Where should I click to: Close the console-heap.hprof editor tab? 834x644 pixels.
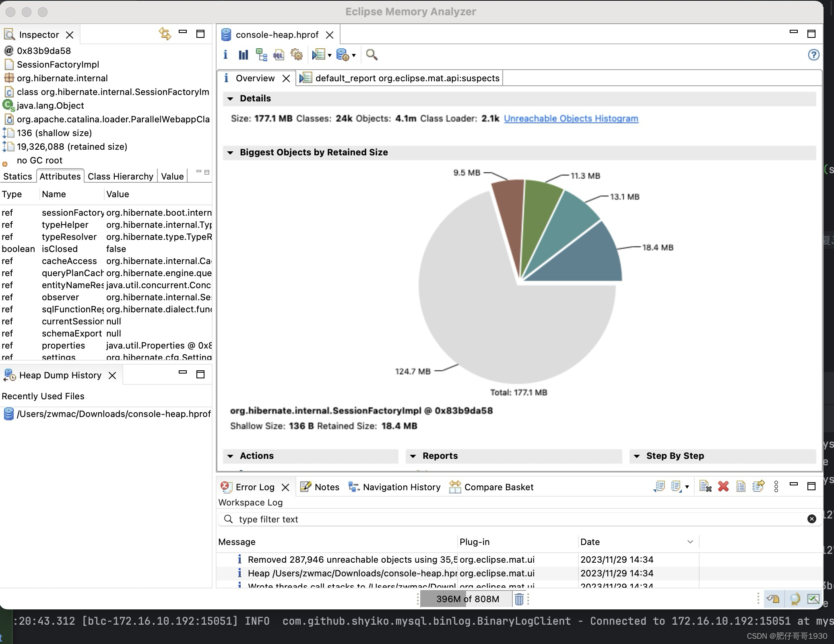[x=330, y=35]
